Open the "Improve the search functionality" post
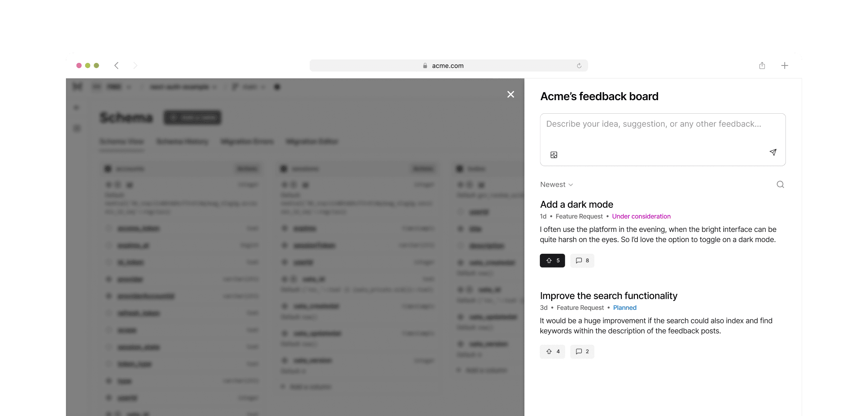 click(608, 296)
